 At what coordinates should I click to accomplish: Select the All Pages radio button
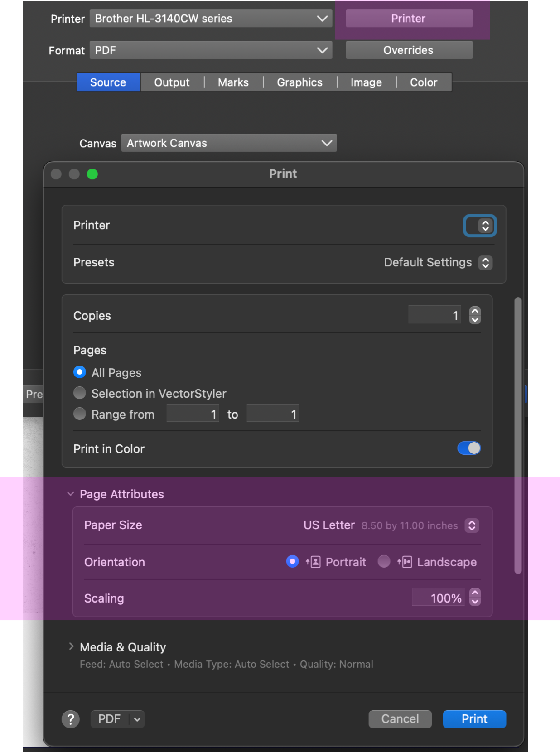pos(80,372)
